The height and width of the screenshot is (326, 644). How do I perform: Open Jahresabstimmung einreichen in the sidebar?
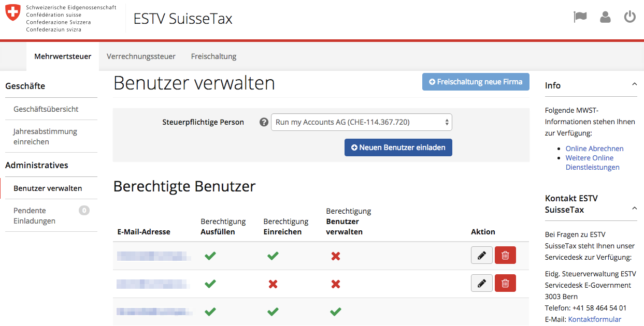point(45,137)
